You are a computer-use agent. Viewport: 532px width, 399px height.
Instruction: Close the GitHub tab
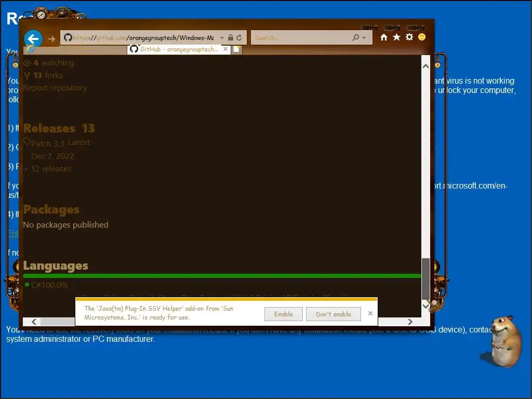(x=225, y=49)
